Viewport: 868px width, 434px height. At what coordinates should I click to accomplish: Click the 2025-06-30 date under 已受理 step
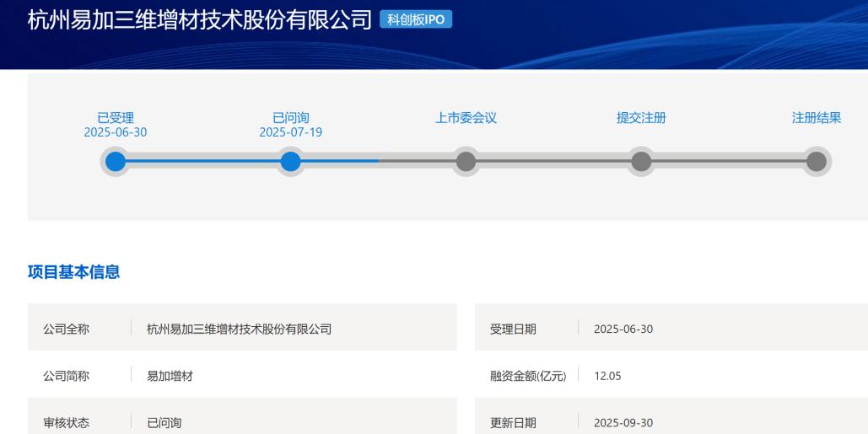116,132
